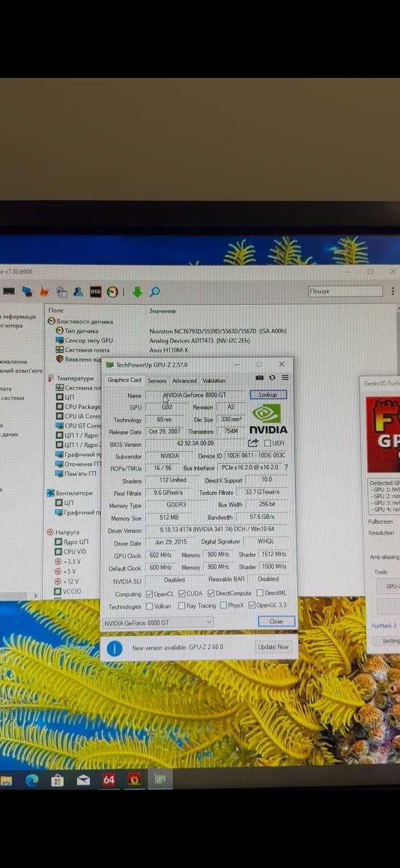Open the GPU selection dropdown in GPU-Z
400x868 pixels.
pos(158,622)
